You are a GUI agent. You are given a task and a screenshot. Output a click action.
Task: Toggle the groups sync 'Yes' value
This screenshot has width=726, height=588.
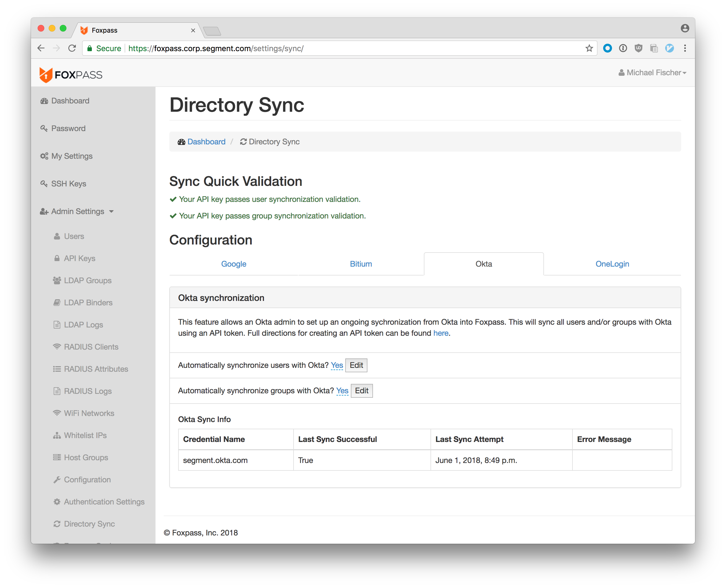point(342,391)
